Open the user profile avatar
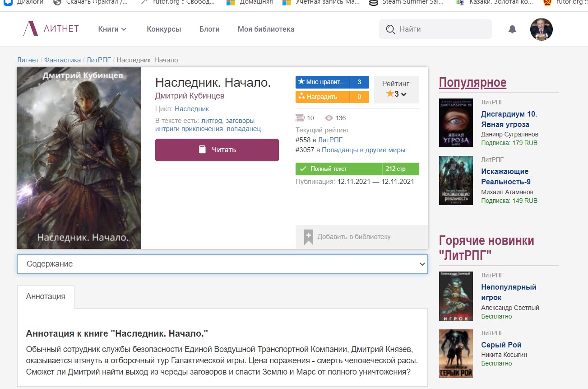 point(541,29)
